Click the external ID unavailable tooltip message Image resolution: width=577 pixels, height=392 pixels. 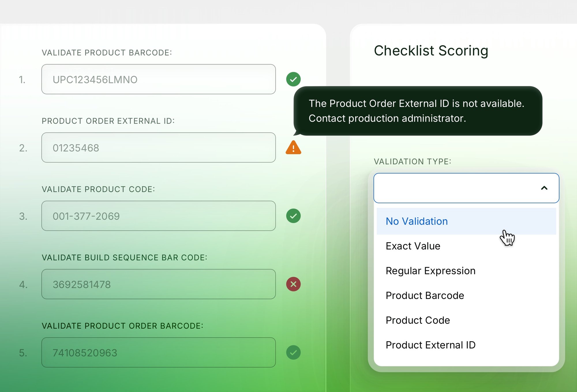[418, 111]
